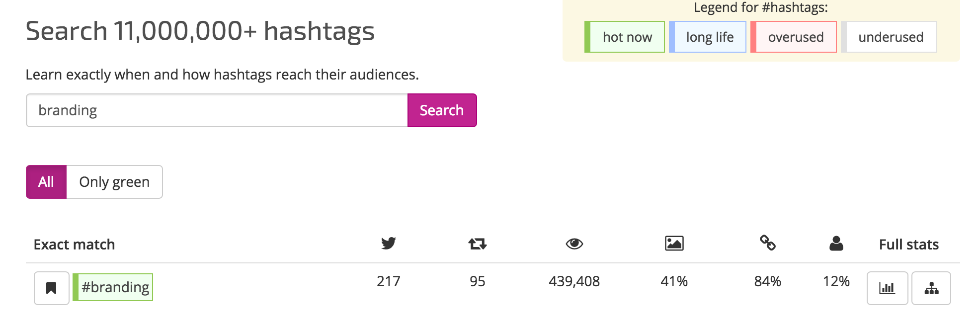Image resolution: width=980 pixels, height=326 pixels.
Task: Click the underused legend swatch
Action: pos(889,37)
